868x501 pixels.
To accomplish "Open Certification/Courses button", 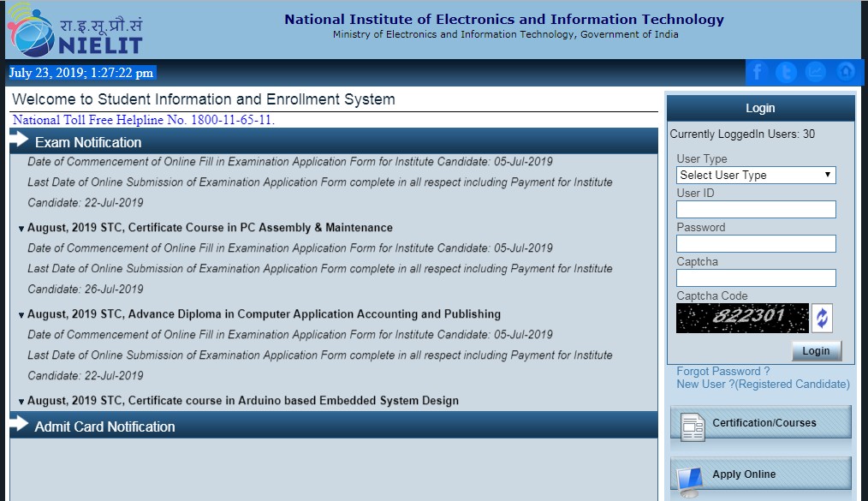I will coord(761,423).
